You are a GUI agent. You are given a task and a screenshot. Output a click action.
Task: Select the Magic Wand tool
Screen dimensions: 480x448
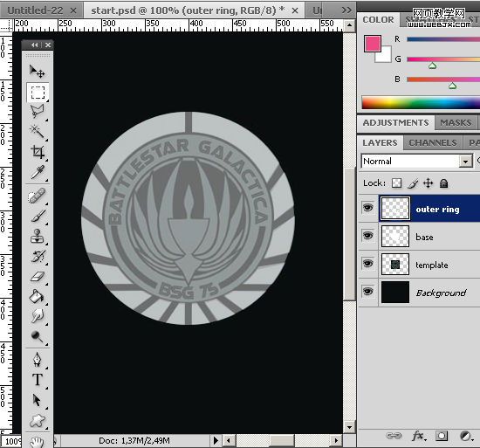point(38,131)
